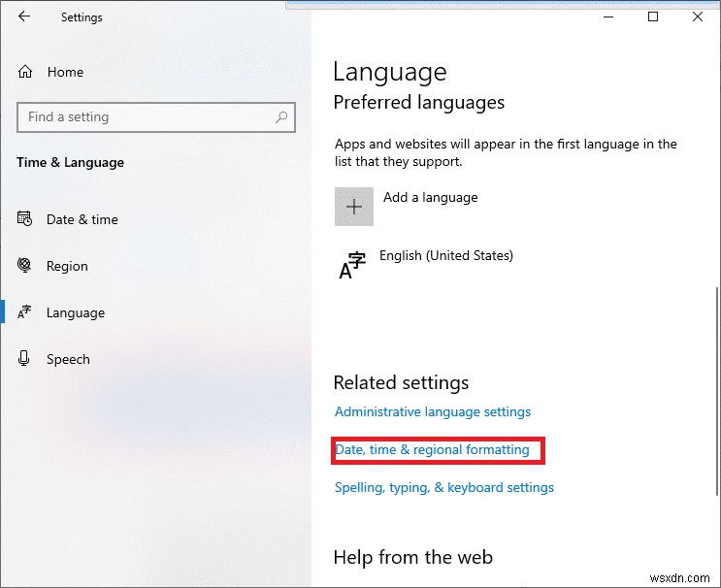Go to Home in Settings
Image resolution: width=721 pixels, height=588 pixels.
65,72
